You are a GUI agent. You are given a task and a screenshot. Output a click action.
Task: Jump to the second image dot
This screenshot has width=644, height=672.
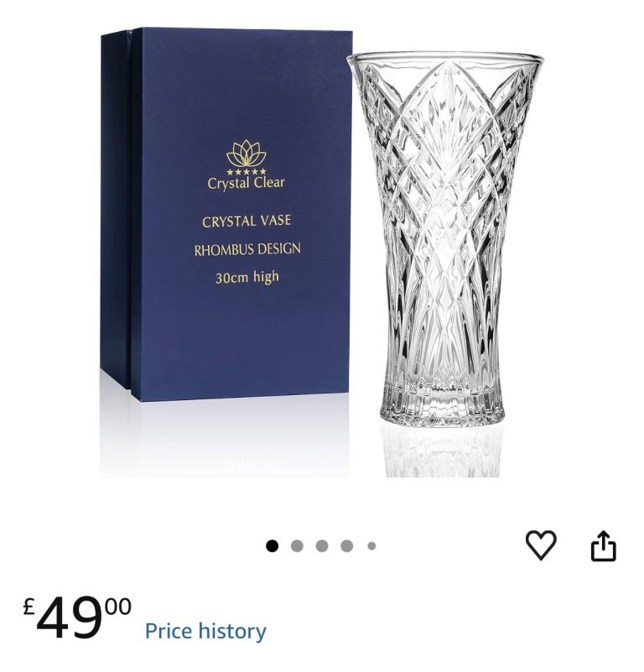297,545
